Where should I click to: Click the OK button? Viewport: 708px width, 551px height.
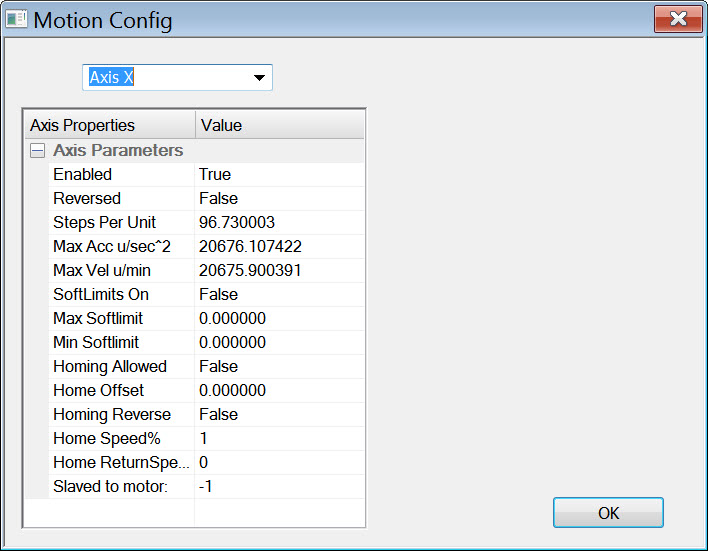[608, 513]
